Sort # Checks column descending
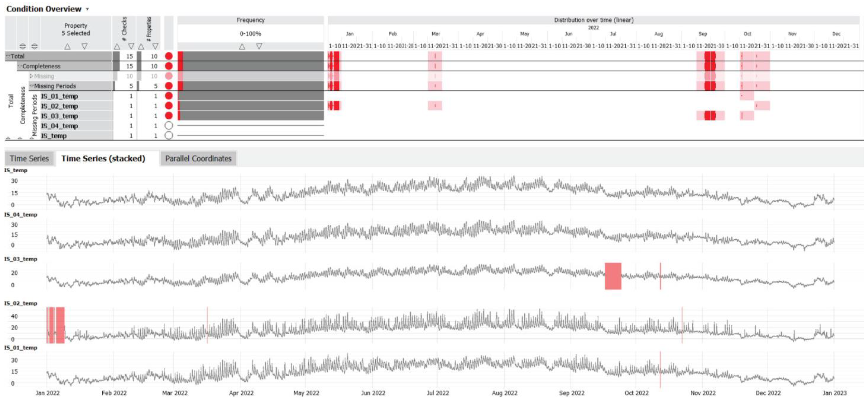The height and width of the screenshot is (401, 868). pos(131,46)
